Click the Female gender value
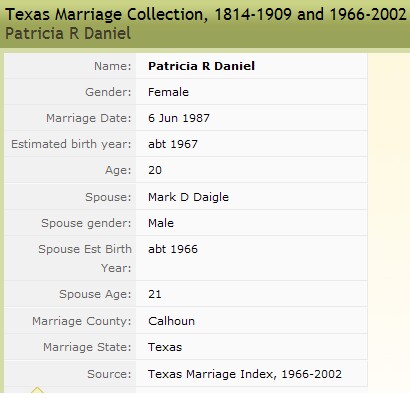Image resolution: width=410 pixels, height=399 pixels. tap(168, 92)
